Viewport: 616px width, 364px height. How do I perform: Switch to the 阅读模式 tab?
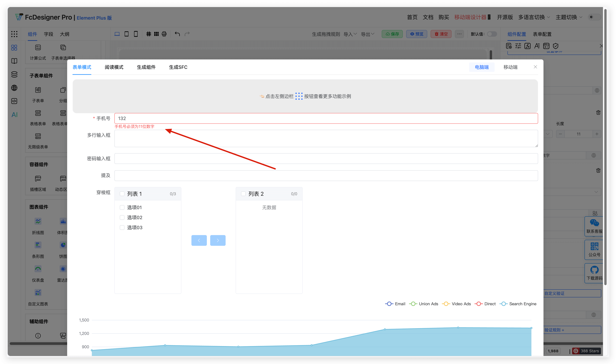(x=114, y=67)
